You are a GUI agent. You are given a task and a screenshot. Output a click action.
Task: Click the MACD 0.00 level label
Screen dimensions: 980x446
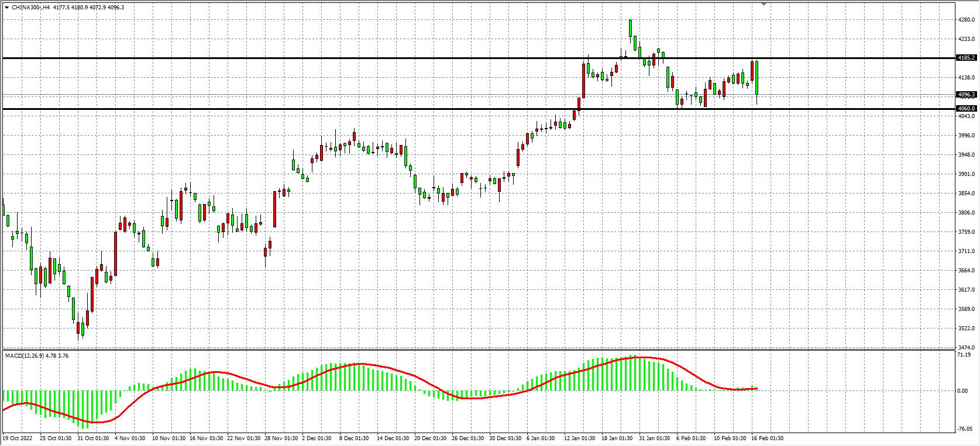pyautogui.click(x=962, y=391)
